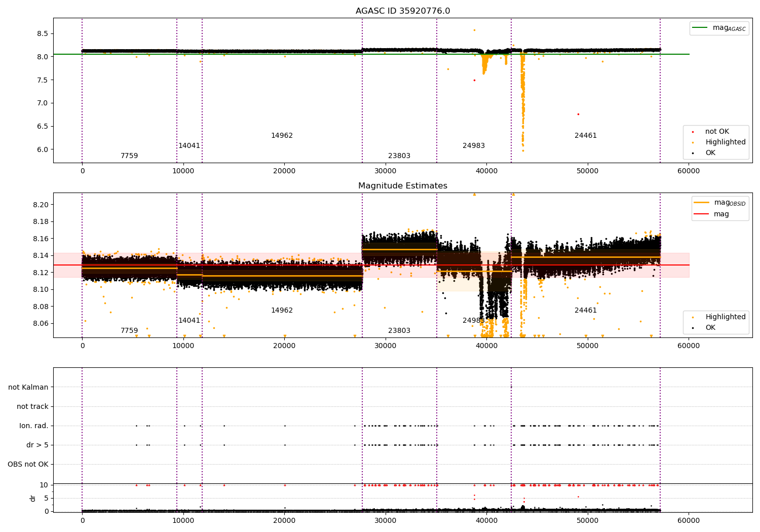This screenshot has height=532, width=760.
Task: Click x-axis tick '60000' in top plot
Action: tap(689, 171)
